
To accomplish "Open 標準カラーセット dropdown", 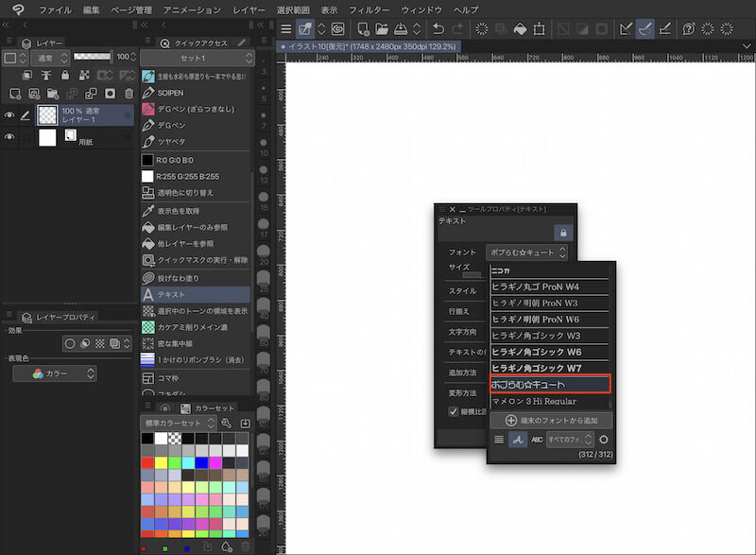I will [x=178, y=423].
